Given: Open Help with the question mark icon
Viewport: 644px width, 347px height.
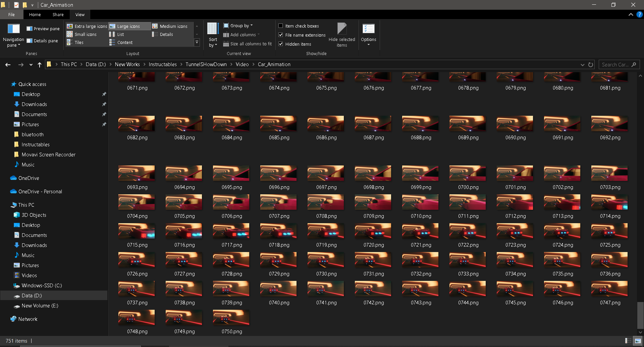Looking at the screenshot, I should tap(639, 15).
